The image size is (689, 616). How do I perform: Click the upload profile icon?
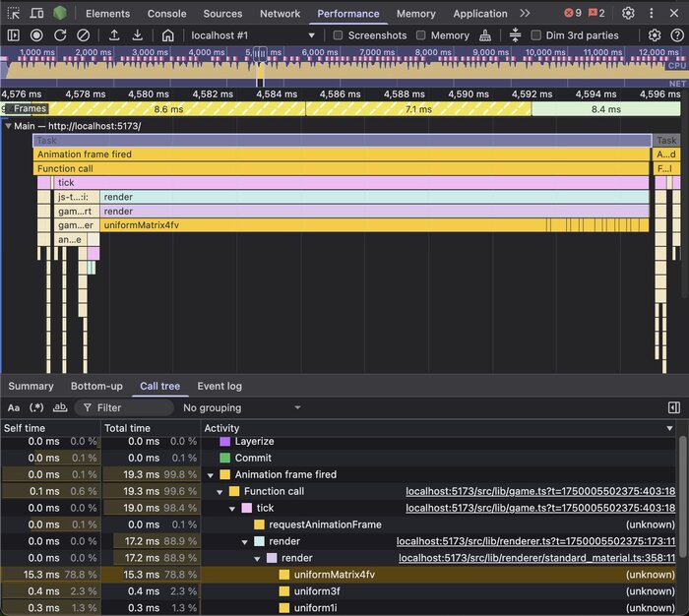tap(114, 35)
